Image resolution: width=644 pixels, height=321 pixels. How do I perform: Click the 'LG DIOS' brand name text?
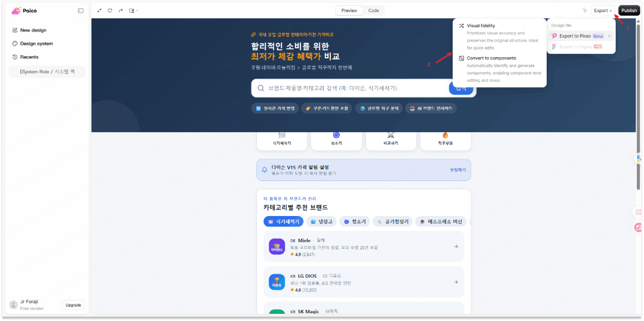[307, 276]
